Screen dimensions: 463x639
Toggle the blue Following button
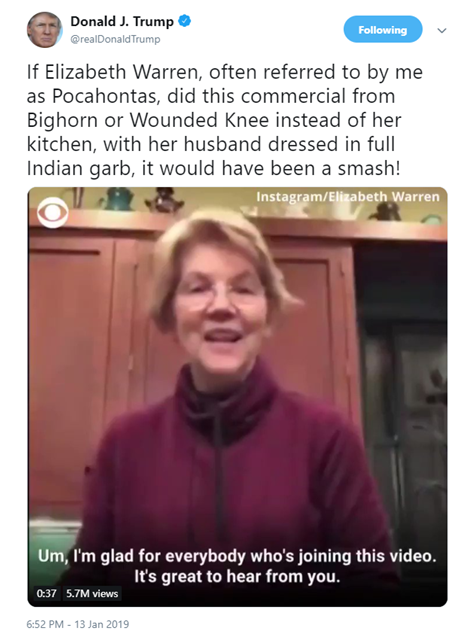(383, 29)
